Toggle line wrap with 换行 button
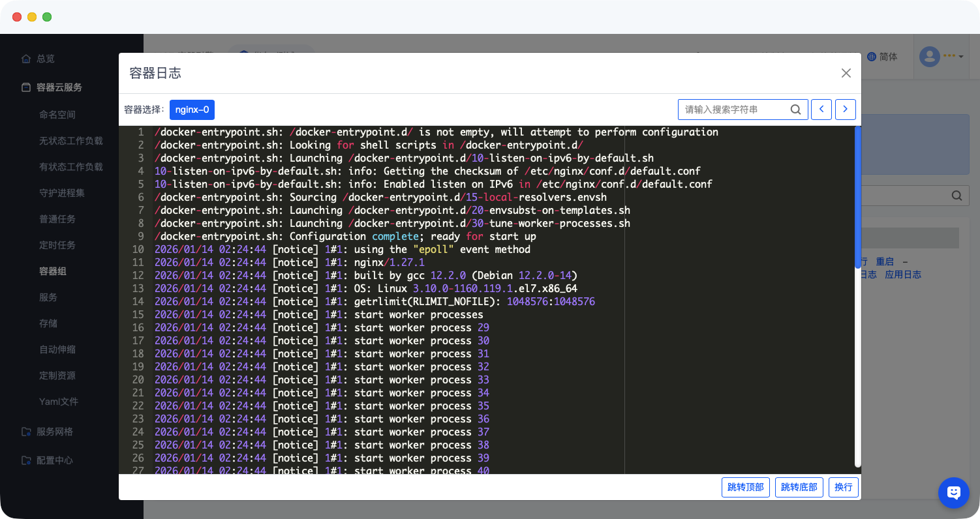This screenshot has width=980, height=519. tap(843, 487)
